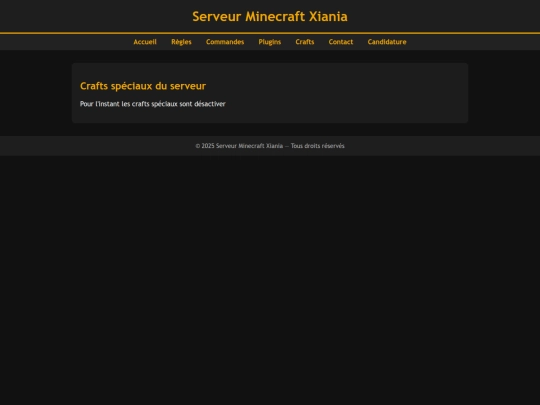This screenshot has width=540, height=405.
Task: Click the © 2025 footer copyright text
Action: coord(270,146)
